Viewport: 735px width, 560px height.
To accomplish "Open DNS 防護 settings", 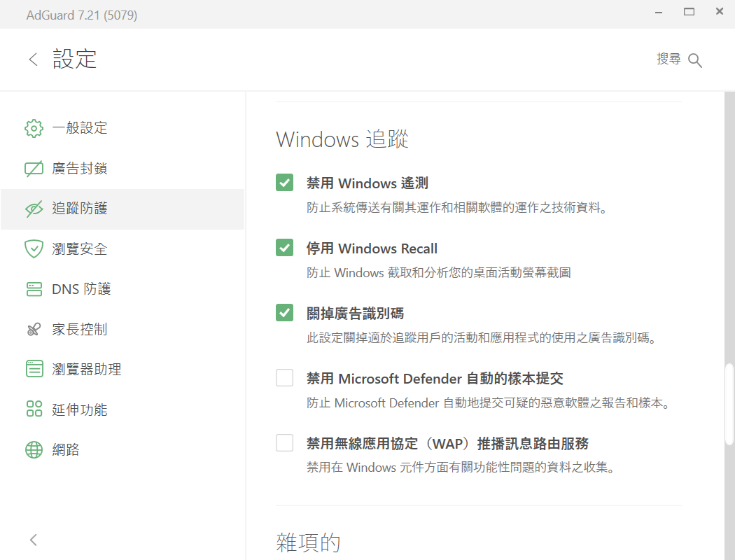I will [x=122, y=289].
